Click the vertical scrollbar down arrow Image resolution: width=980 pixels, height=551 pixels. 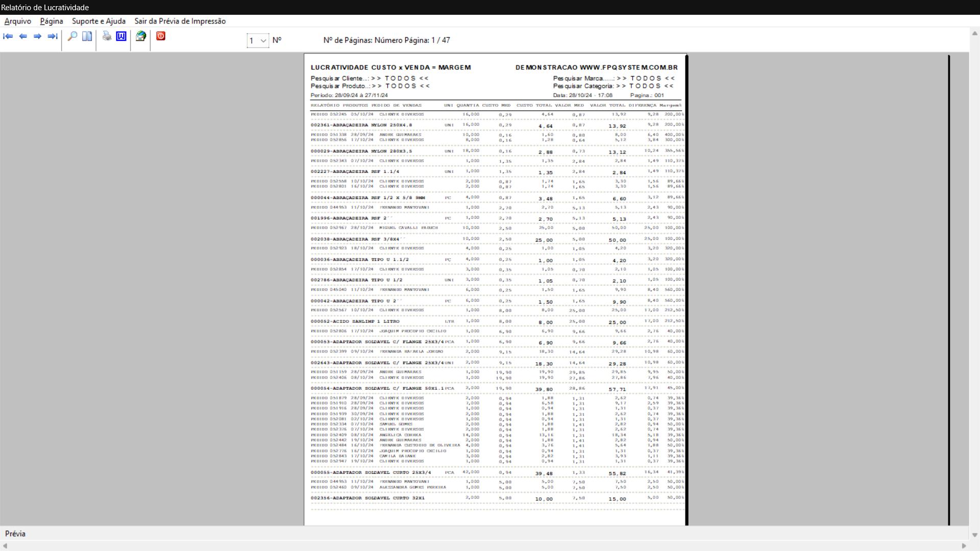point(974,535)
